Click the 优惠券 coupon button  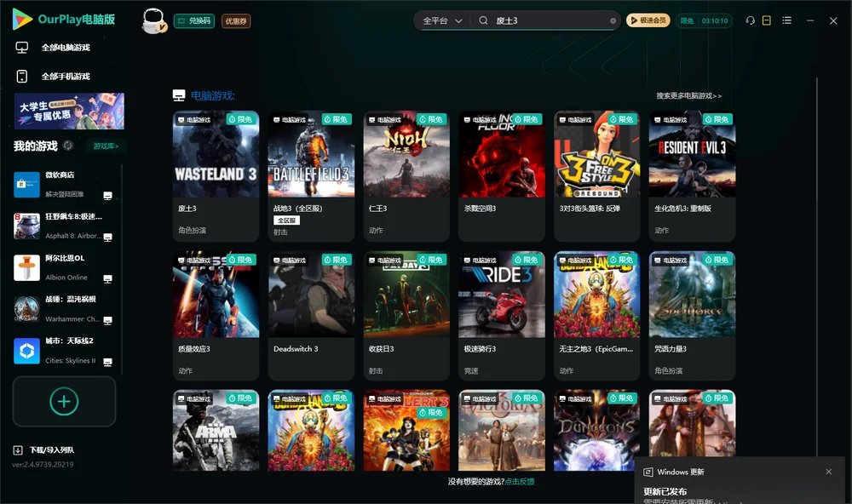[x=236, y=20]
